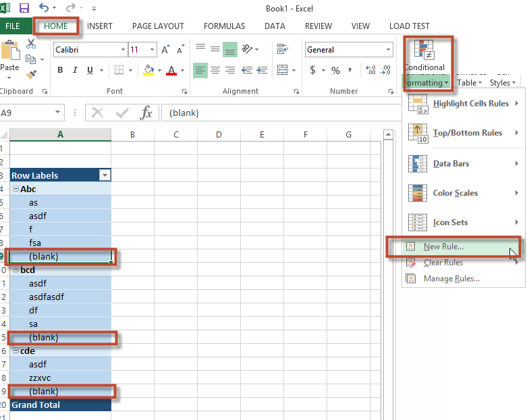Select Align Left icon
Screen dimensions: 527x420
200,70
